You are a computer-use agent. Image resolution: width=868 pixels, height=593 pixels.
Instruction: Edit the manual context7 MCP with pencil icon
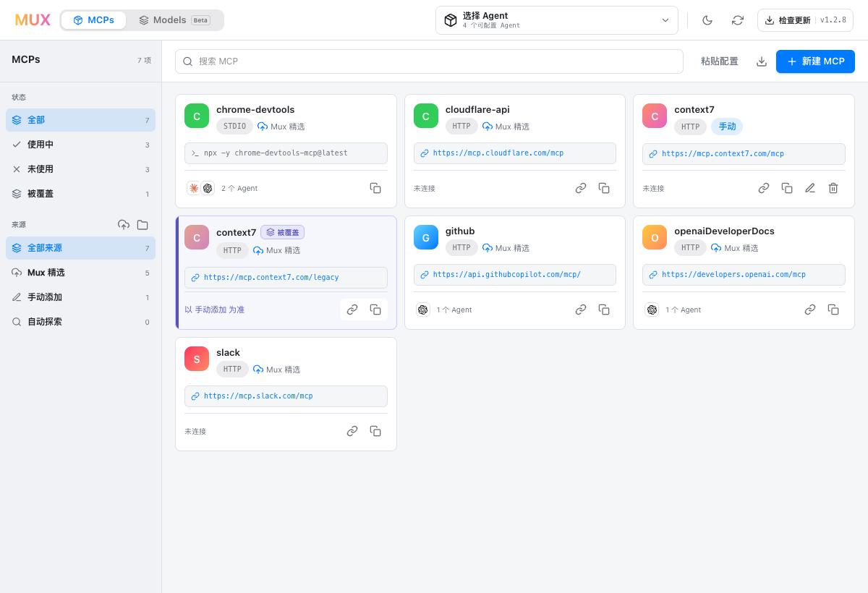pos(810,188)
